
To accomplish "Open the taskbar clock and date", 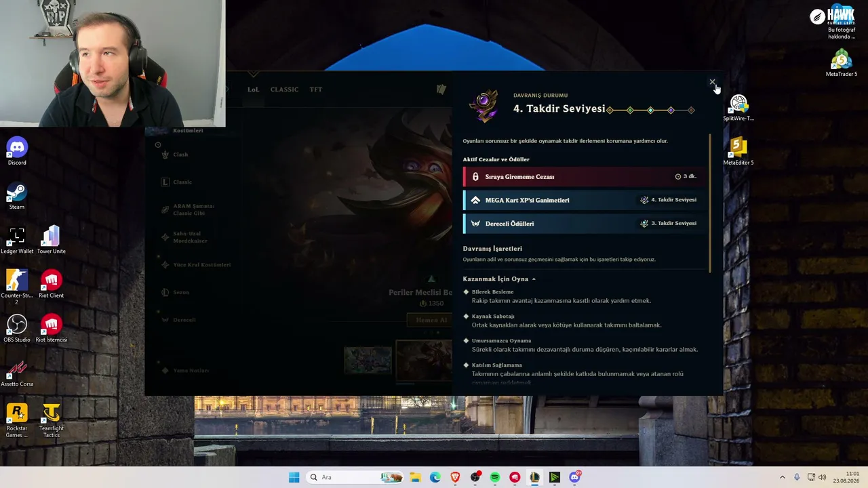I will 846,477.
